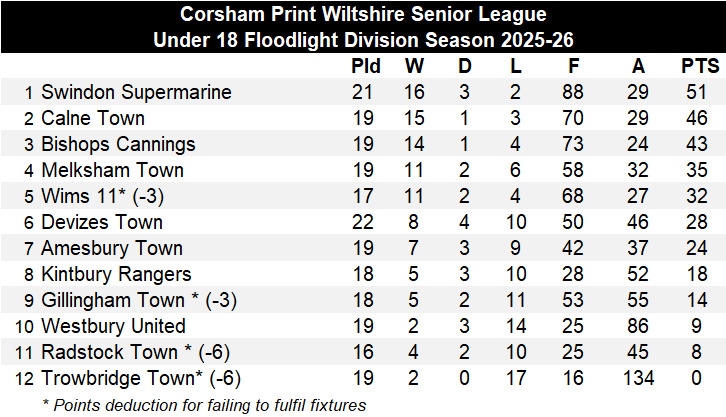Screen dimensions: 726x417
Task: Select the points deduction footnote text
Action: (x=204, y=405)
